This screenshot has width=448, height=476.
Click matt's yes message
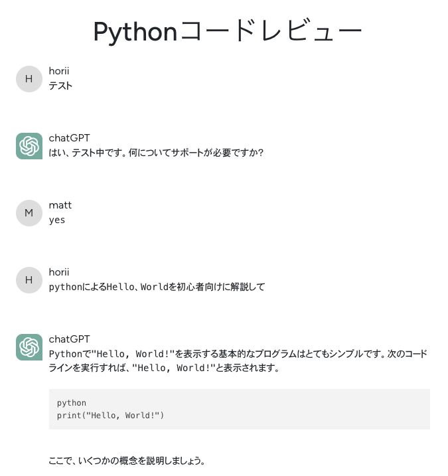click(57, 220)
